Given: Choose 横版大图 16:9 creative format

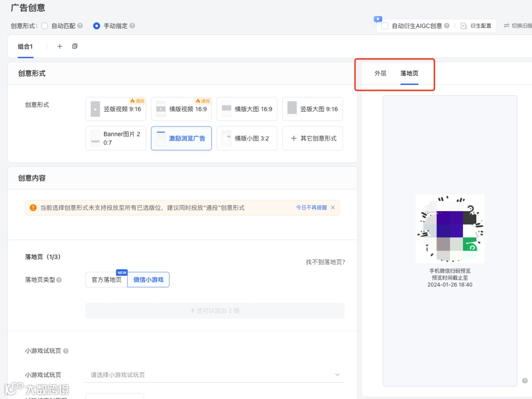Looking at the screenshot, I should (x=247, y=109).
